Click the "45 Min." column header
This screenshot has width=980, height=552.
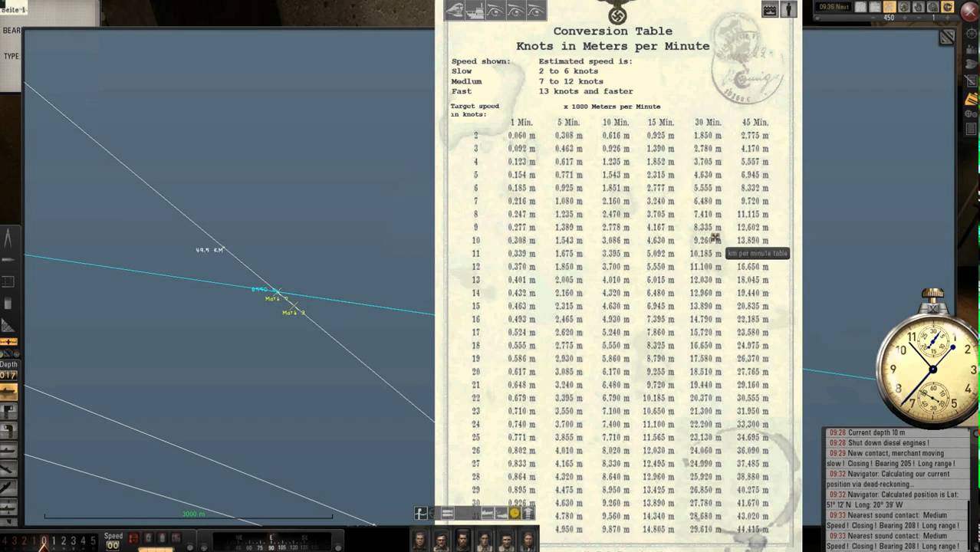[x=755, y=123]
